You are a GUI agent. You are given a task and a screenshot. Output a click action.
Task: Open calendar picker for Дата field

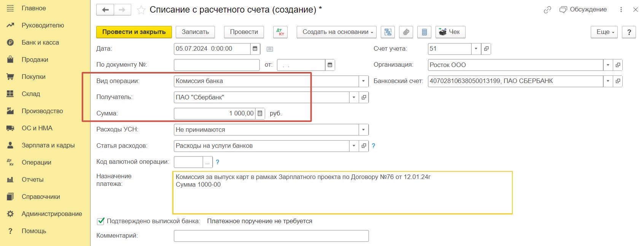point(255,49)
